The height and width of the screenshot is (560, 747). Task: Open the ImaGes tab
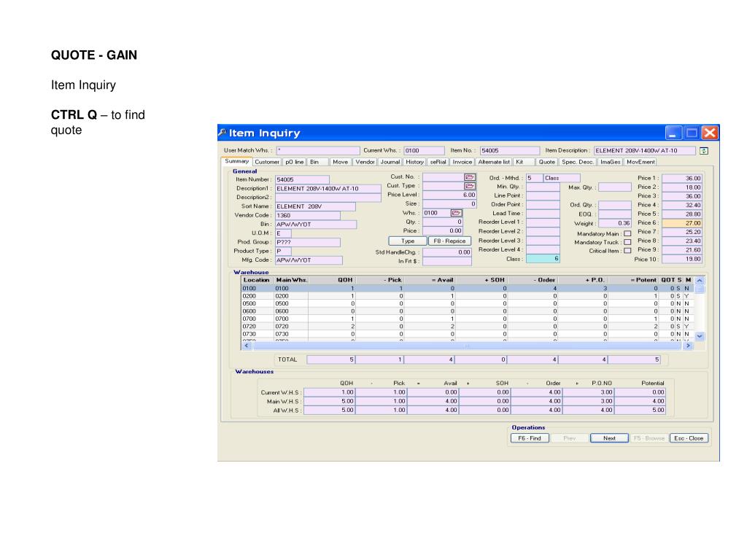(x=611, y=162)
